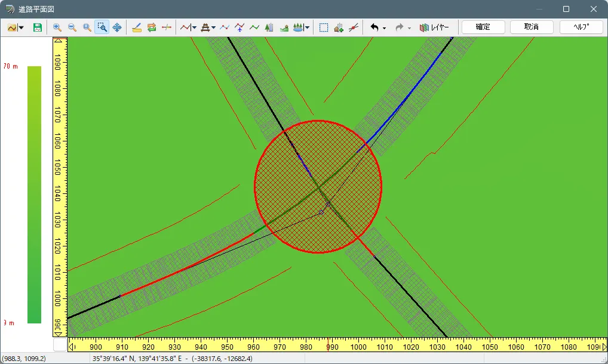This screenshot has width=608, height=364.
Task: Click the 確定 confirm button
Action: 483,27
